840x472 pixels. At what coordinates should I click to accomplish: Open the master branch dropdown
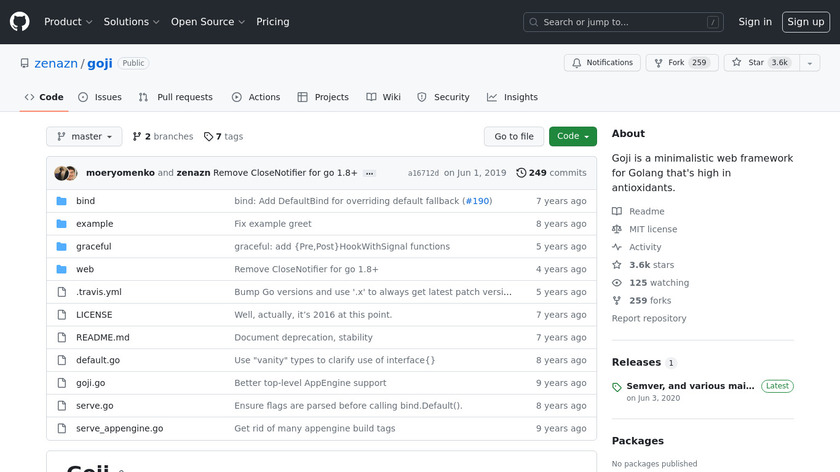point(84,137)
